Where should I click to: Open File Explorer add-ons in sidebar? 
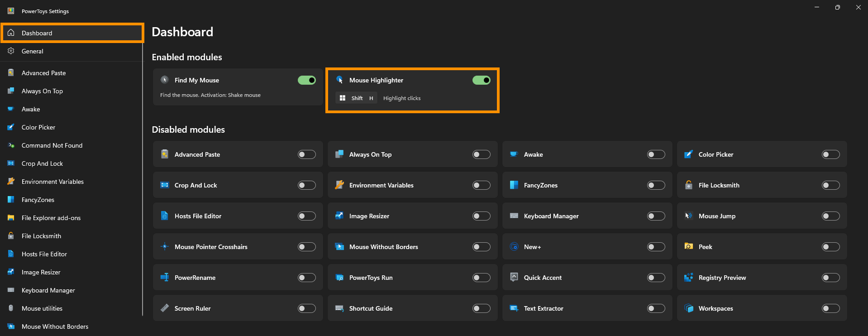tap(72, 218)
